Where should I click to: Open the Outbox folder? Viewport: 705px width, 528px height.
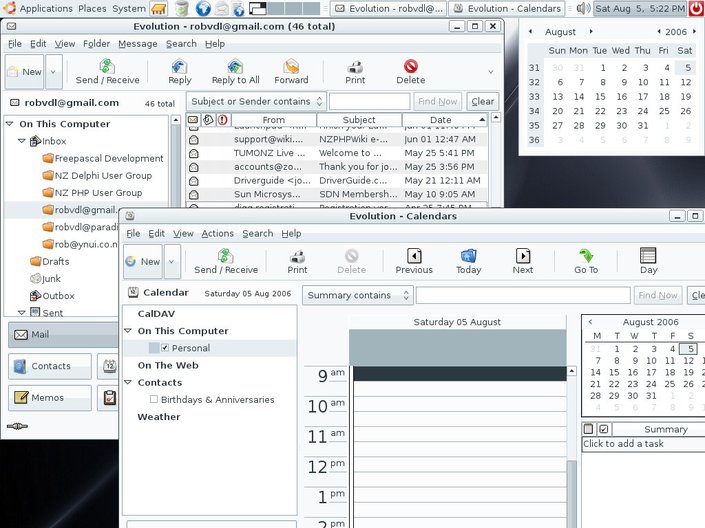52,295
